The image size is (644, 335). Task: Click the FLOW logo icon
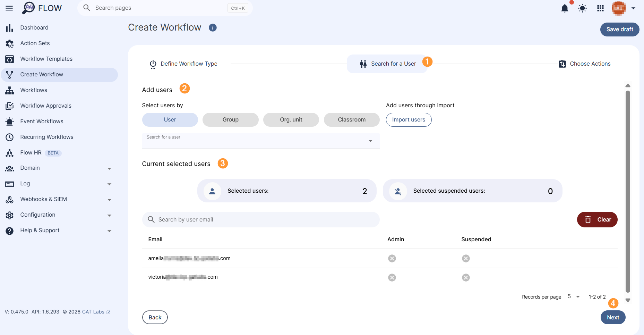tap(28, 8)
